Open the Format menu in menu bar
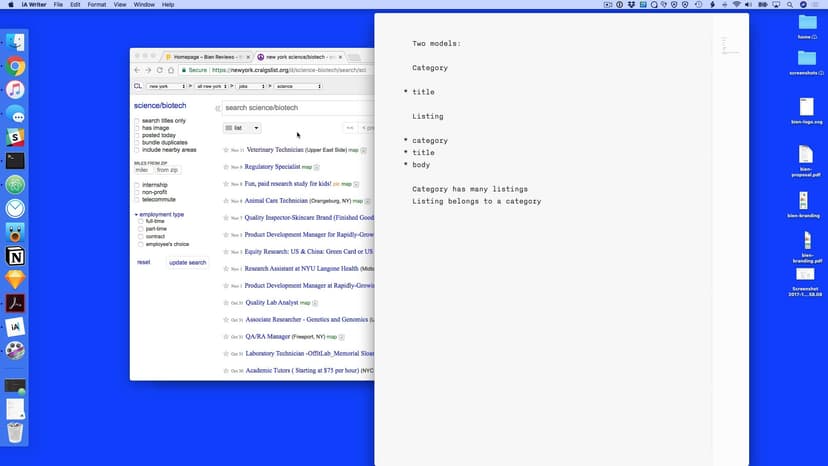Screen dimensions: 828x466 pos(96,5)
